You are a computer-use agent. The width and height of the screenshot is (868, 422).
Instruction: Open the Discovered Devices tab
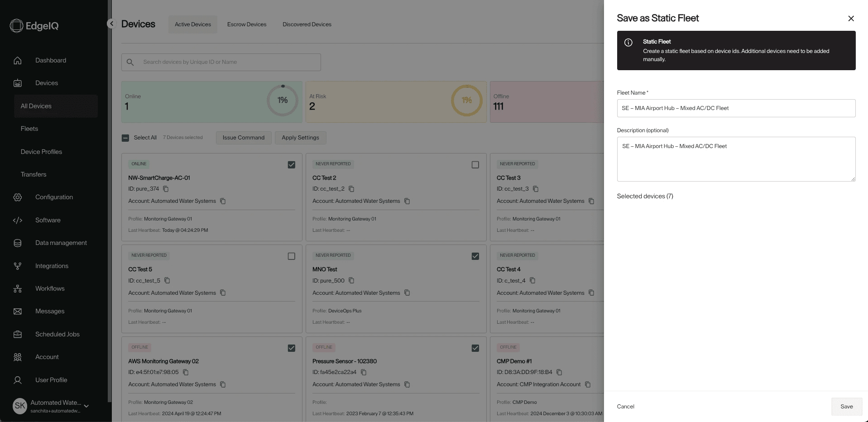click(x=307, y=24)
